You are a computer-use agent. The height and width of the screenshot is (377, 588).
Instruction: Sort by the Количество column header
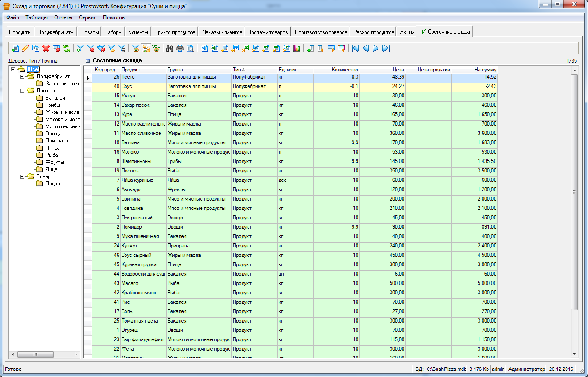click(345, 70)
